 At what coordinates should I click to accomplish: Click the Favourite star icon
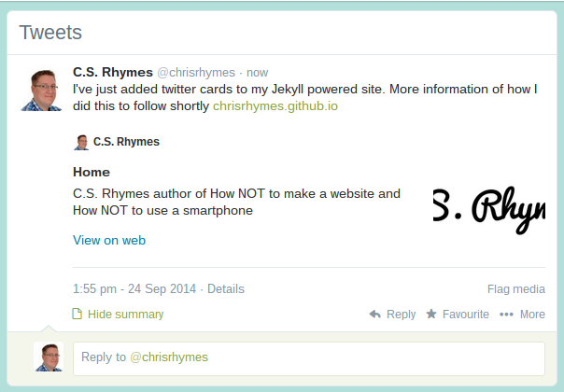point(431,314)
